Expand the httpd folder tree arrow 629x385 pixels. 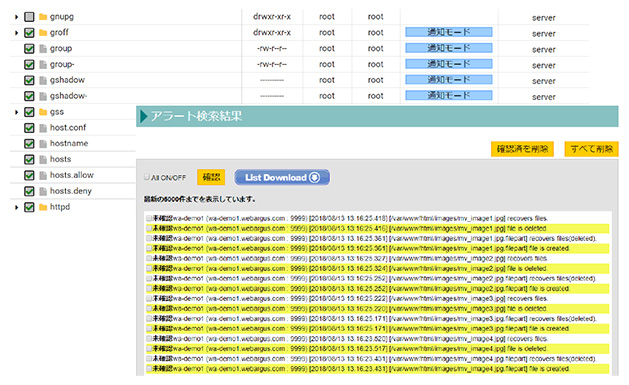click(x=16, y=207)
